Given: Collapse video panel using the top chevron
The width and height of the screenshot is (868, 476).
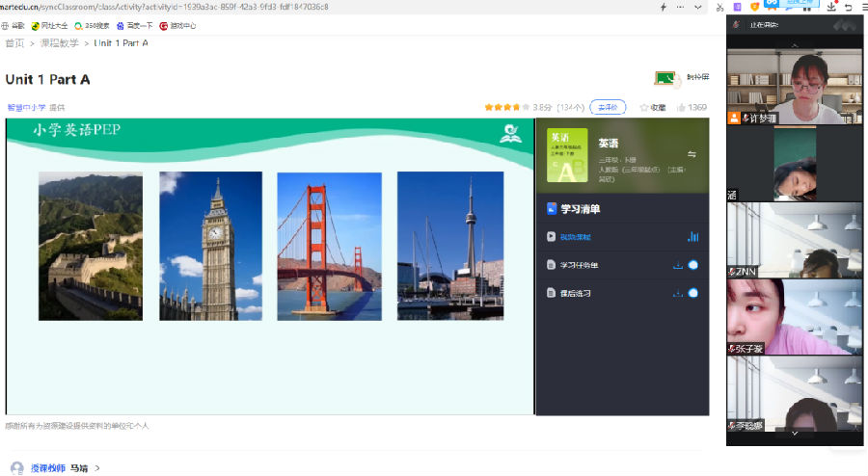Looking at the screenshot, I should coord(795,45).
